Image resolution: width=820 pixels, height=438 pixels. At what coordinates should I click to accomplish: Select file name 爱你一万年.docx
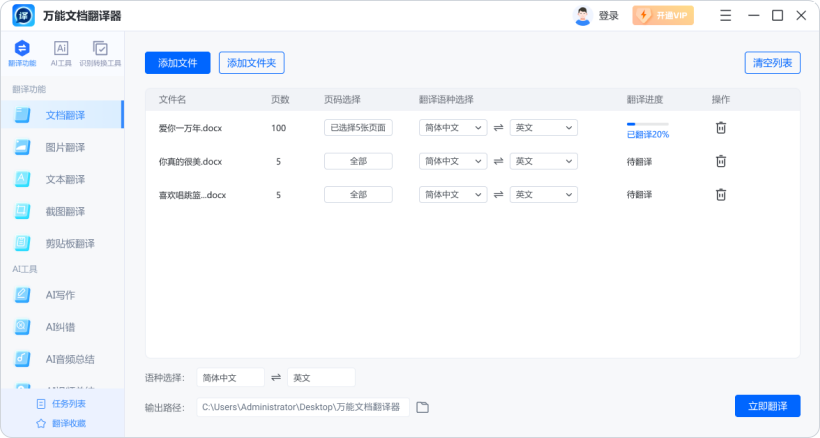pyautogui.click(x=190, y=128)
